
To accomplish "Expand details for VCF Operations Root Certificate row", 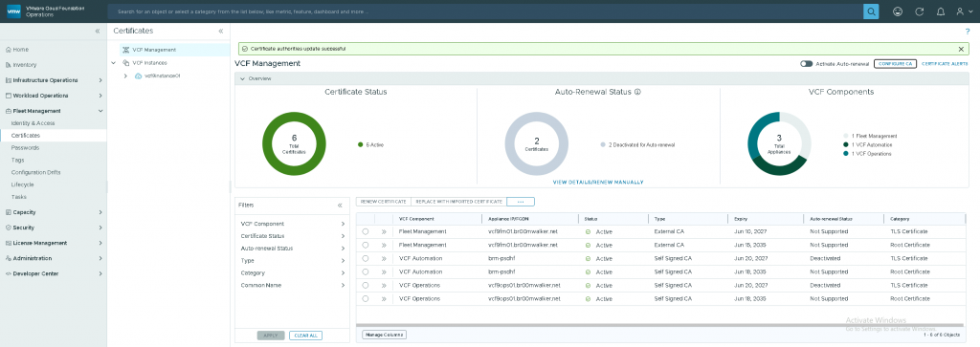I will pyautogui.click(x=384, y=299).
